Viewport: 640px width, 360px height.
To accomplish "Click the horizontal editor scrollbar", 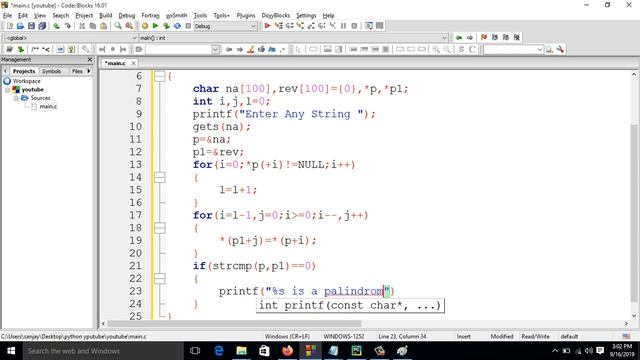I will click(x=234, y=324).
